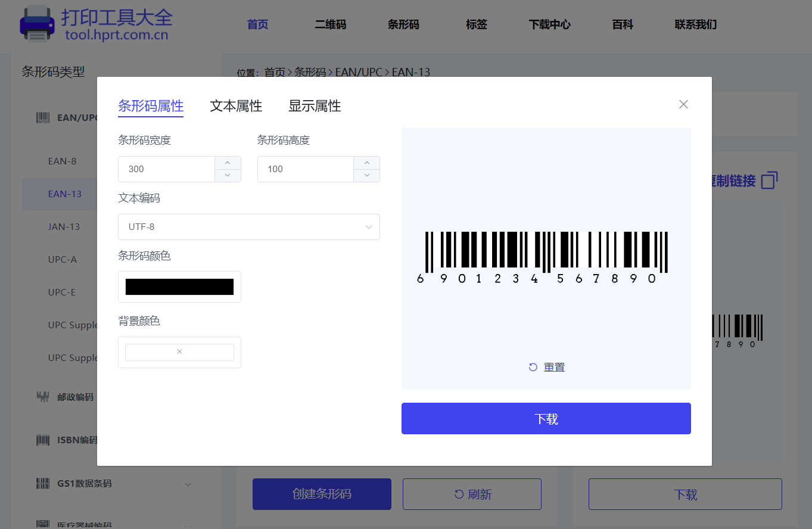Click the EAN/UPC category barcode icon

pos(43,118)
